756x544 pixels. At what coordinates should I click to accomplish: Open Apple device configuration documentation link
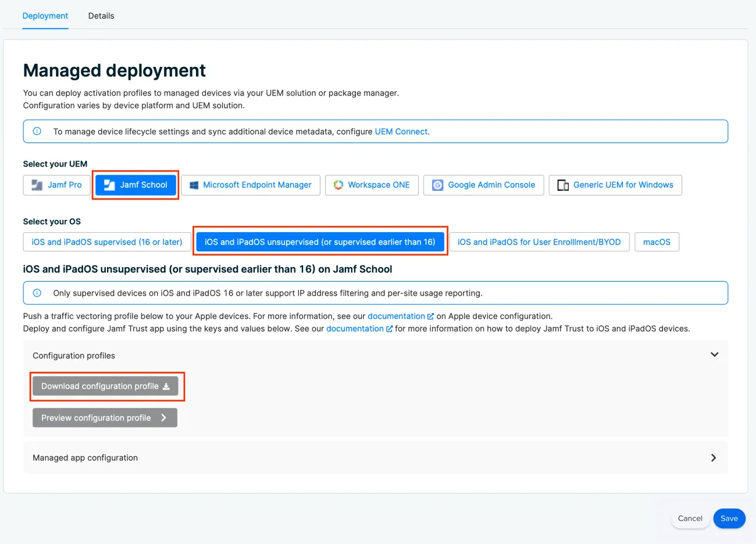pos(396,316)
